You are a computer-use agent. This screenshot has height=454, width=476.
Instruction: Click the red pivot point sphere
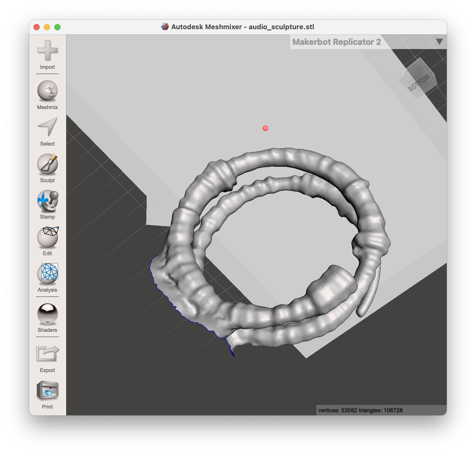click(x=265, y=128)
